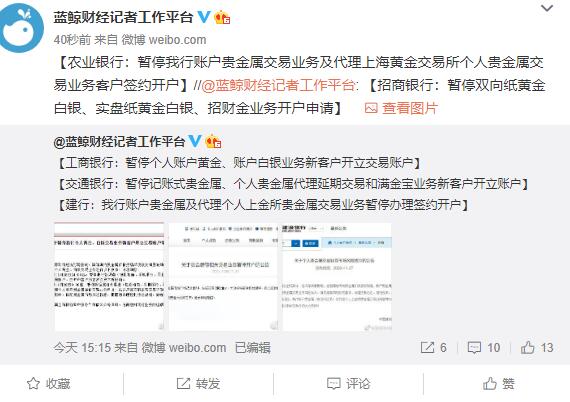
Task: Open the third announcement thumbnail image
Action: [x=337, y=277]
